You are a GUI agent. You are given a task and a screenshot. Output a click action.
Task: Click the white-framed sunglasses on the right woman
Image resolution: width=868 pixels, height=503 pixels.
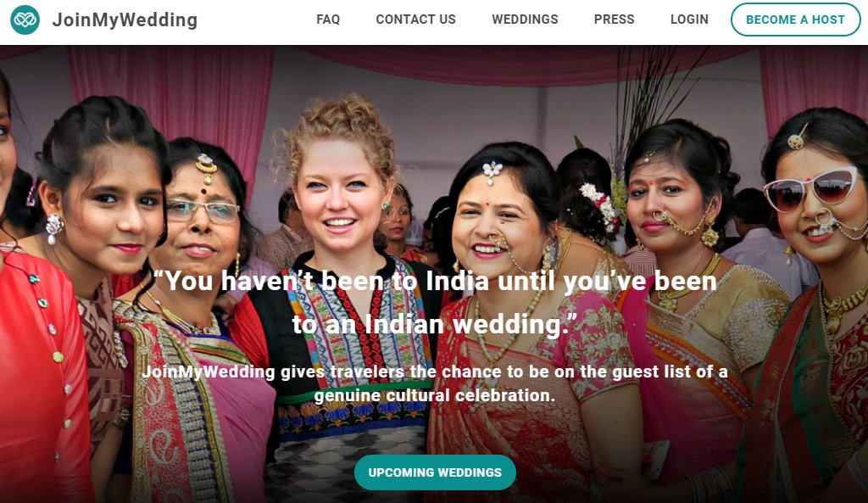[811, 189]
